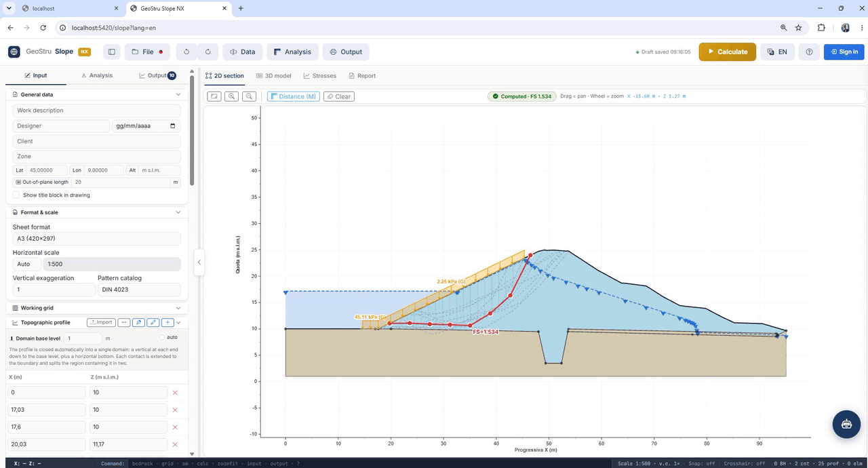
Task: Delete the row with X 17,03
Action: coord(175,410)
